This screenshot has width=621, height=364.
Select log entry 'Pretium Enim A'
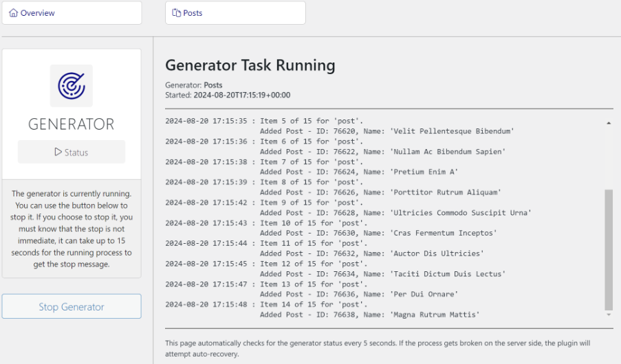tap(359, 172)
